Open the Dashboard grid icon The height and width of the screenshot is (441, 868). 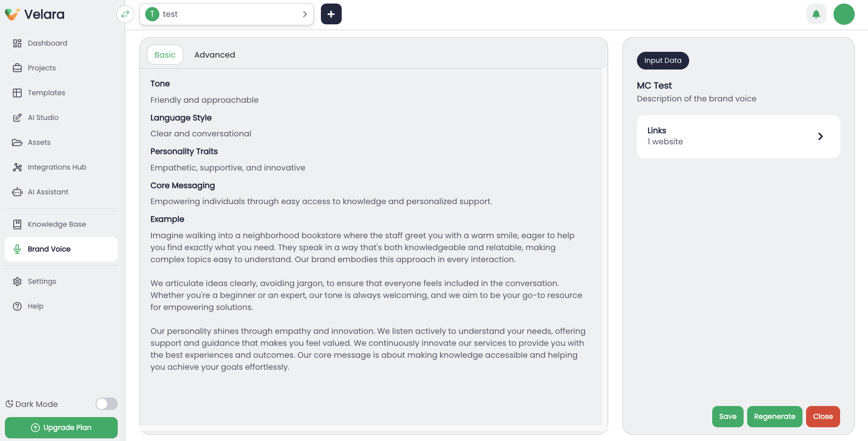point(17,43)
